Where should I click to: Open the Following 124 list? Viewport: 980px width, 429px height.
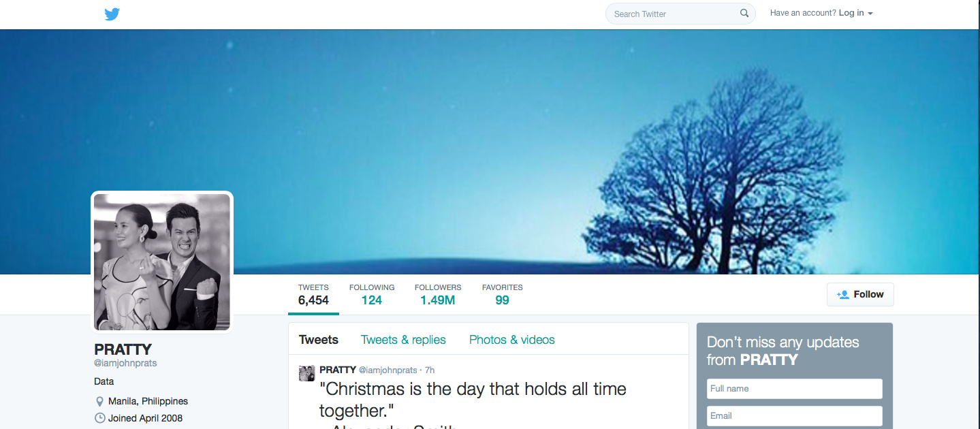coord(372,295)
